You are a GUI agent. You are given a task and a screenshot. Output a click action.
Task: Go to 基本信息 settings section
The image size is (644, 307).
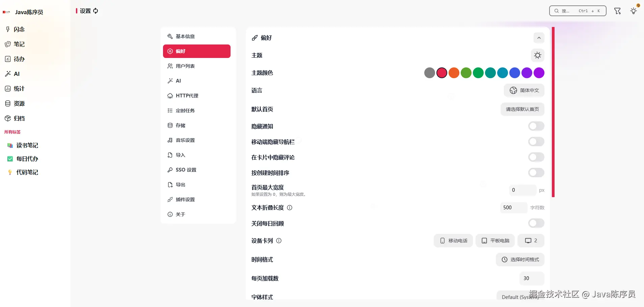(x=197, y=36)
